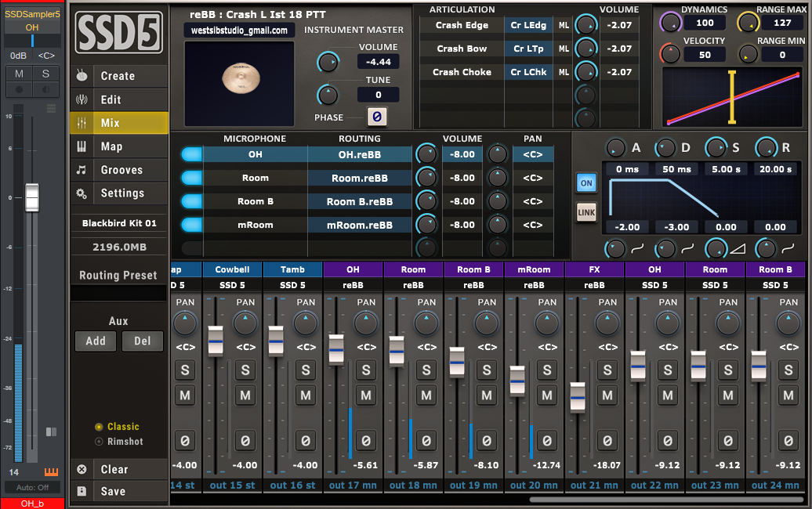Click the crash cymbal thumbnail image
This screenshot has width=812, height=509.
tap(239, 80)
